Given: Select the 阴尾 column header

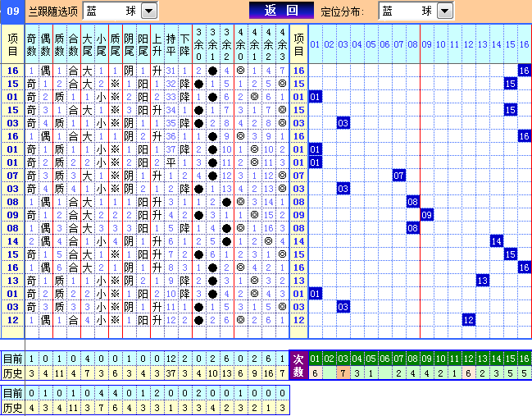Looking at the screenshot, I should [129, 44].
